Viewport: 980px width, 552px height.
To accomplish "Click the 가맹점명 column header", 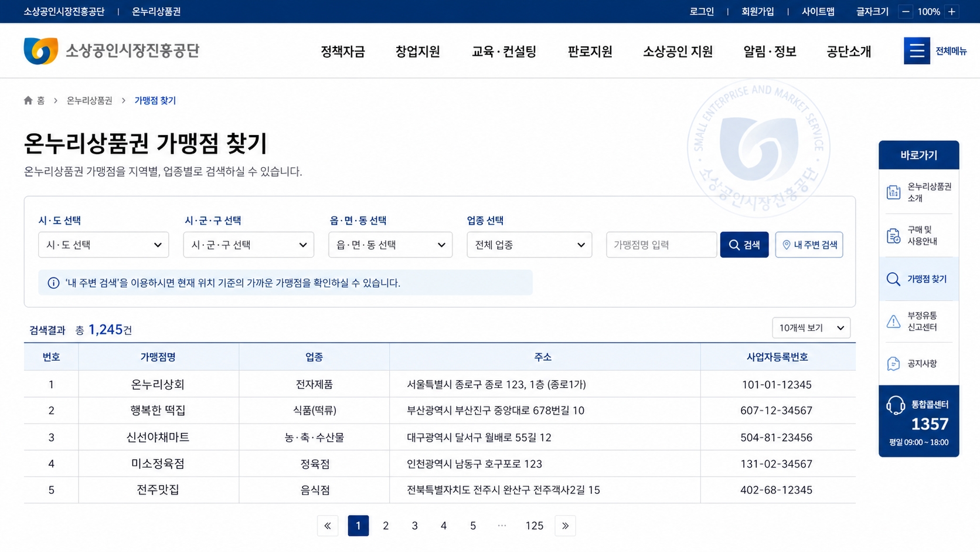I will point(158,357).
